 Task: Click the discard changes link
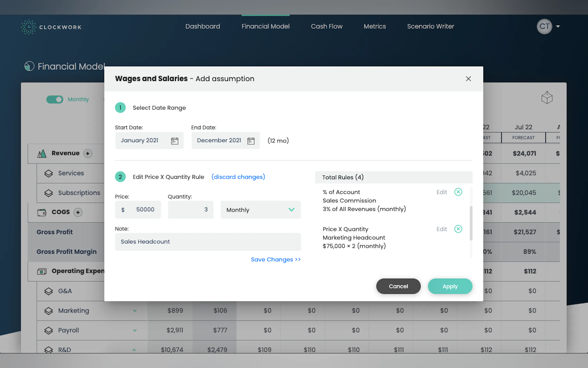[x=238, y=177]
